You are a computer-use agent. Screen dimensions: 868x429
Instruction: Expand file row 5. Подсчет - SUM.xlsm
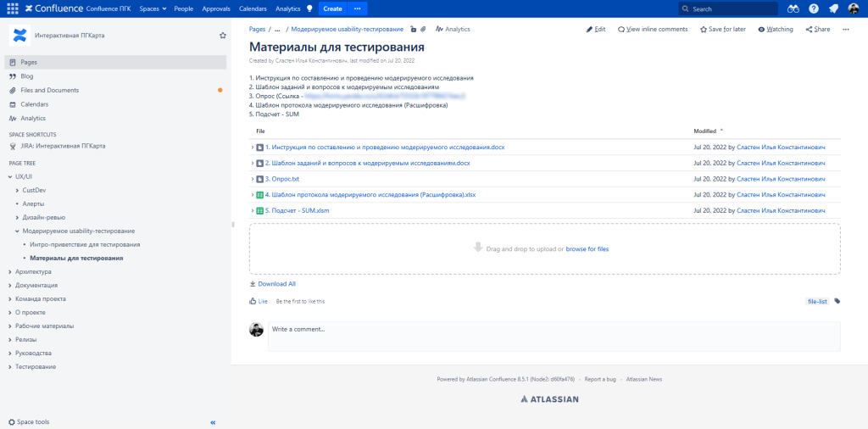(253, 210)
